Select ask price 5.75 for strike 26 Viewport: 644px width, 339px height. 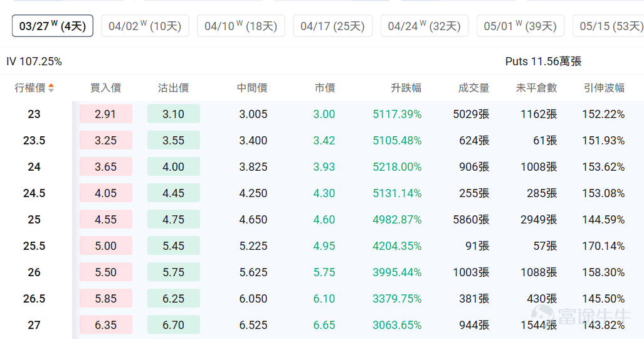point(174,272)
